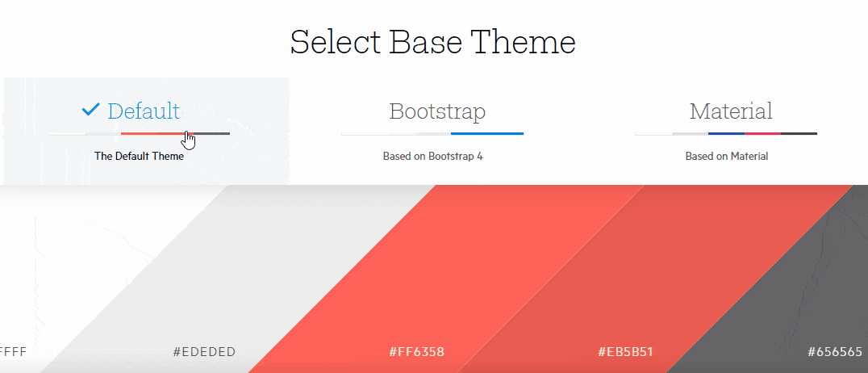Image resolution: width=868 pixels, height=373 pixels.
Task: Click the Default theme color strip
Action: 140,133
